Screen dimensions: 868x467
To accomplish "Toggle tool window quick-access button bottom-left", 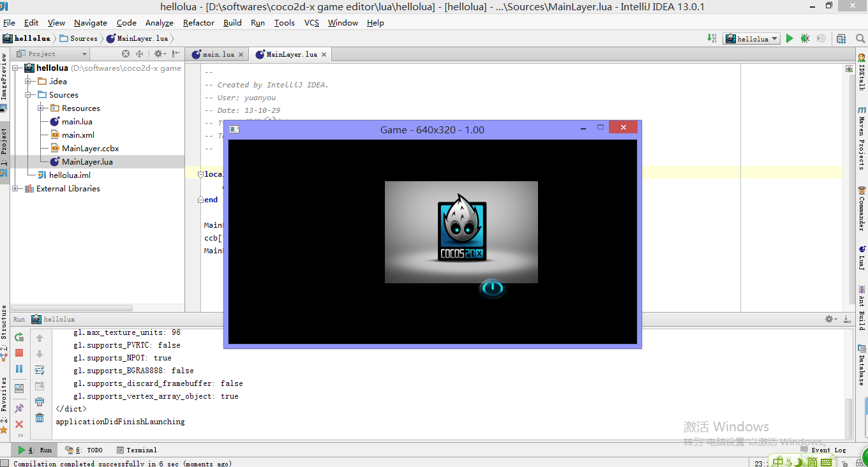I will click(x=4, y=463).
